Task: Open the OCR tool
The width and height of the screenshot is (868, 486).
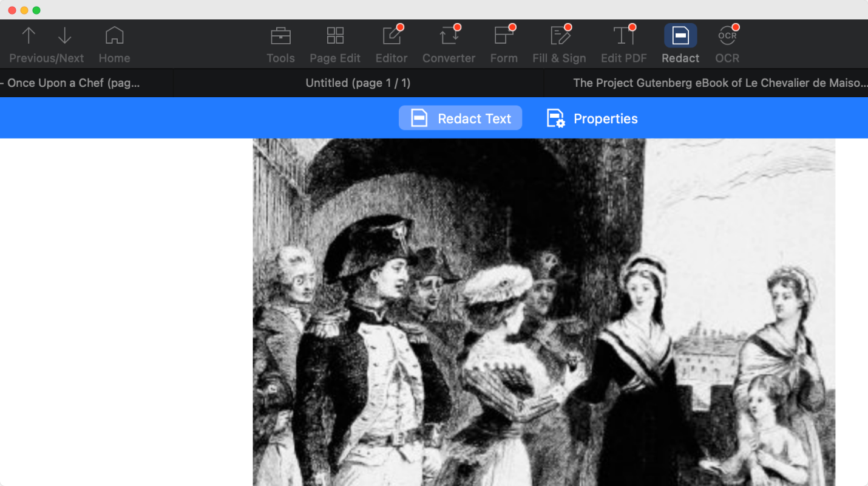Action: click(727, 44)
